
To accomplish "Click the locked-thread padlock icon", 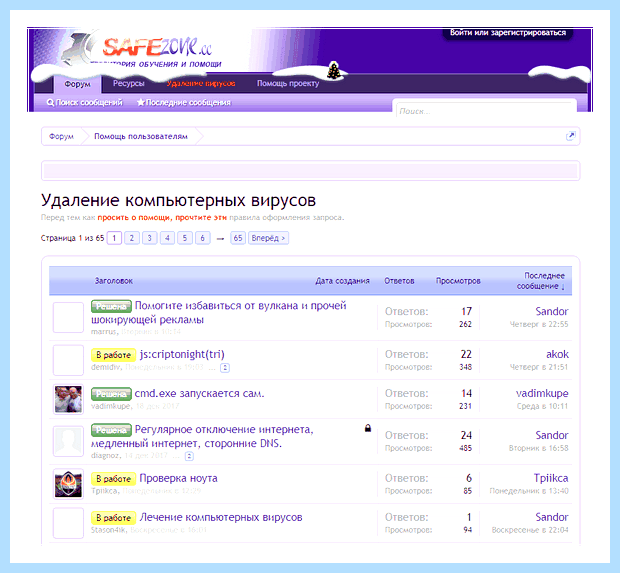I will click(x=368, y=428).
